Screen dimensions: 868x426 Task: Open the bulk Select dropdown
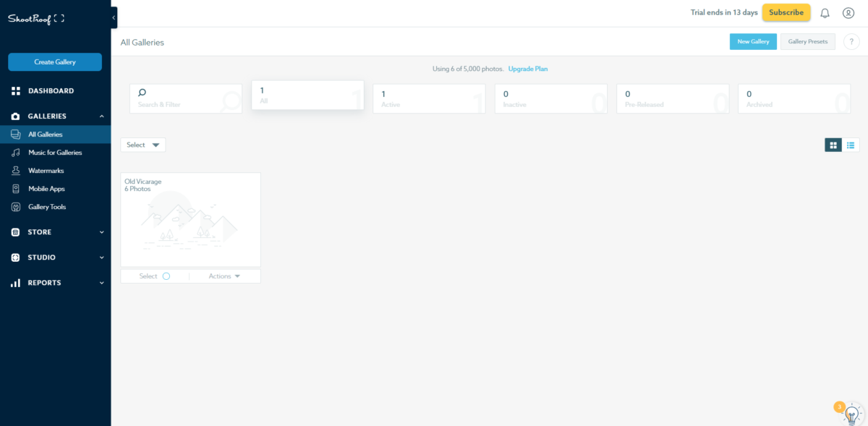point(142,145)
